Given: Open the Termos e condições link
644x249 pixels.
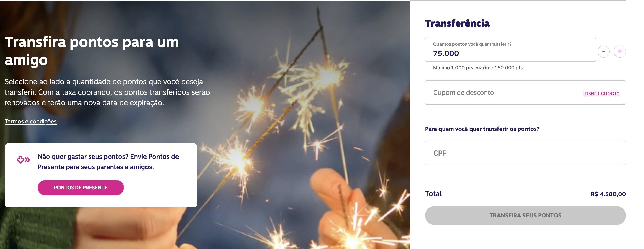Looking at the screenshot, I should pos(31,121).
